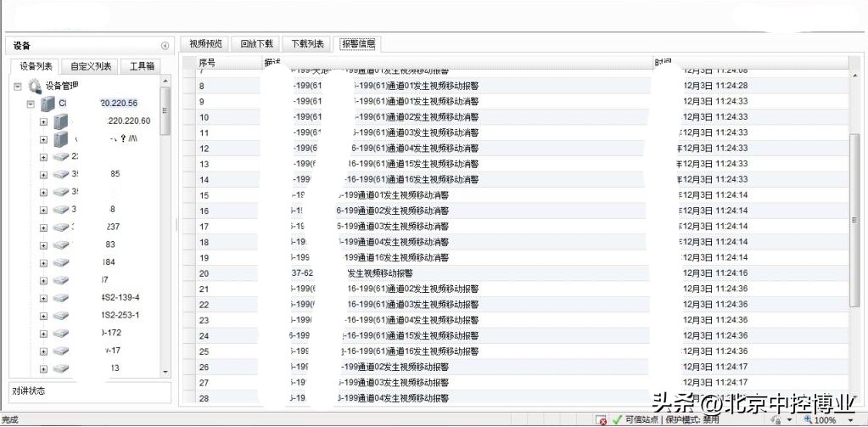Click the zoom magnifier icon in the status bar
The image size is (868, 427).
[x=809, y=420]
